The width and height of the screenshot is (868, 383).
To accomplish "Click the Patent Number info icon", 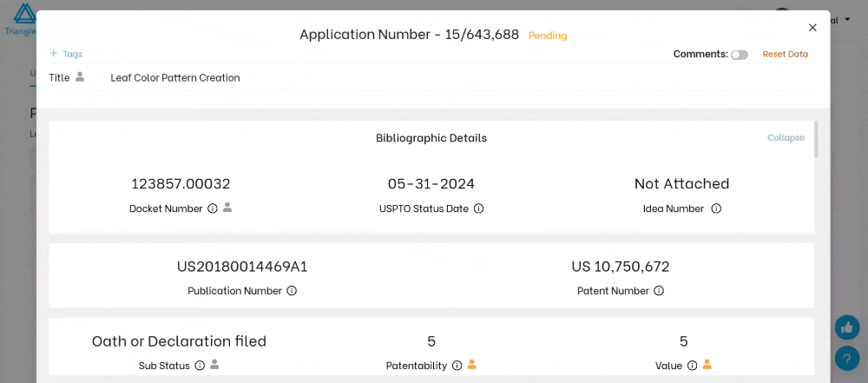I will pos(659,291).
